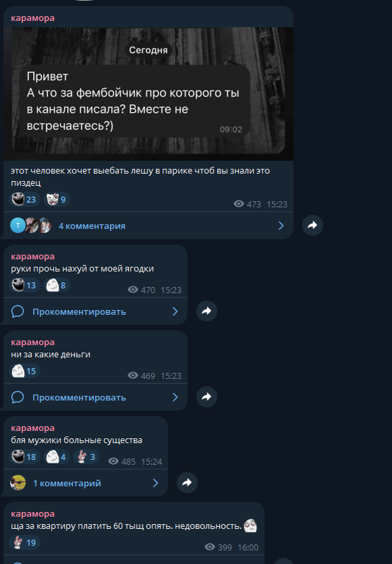Click the channel name 'карамора' on top post
The image size is (392, 564).
click(32, 18)
